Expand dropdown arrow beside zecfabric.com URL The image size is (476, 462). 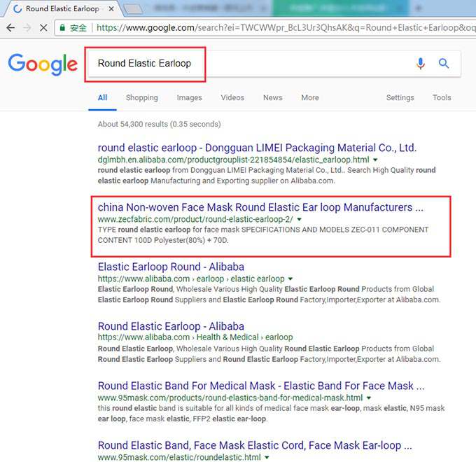click(x=299, y=220)
